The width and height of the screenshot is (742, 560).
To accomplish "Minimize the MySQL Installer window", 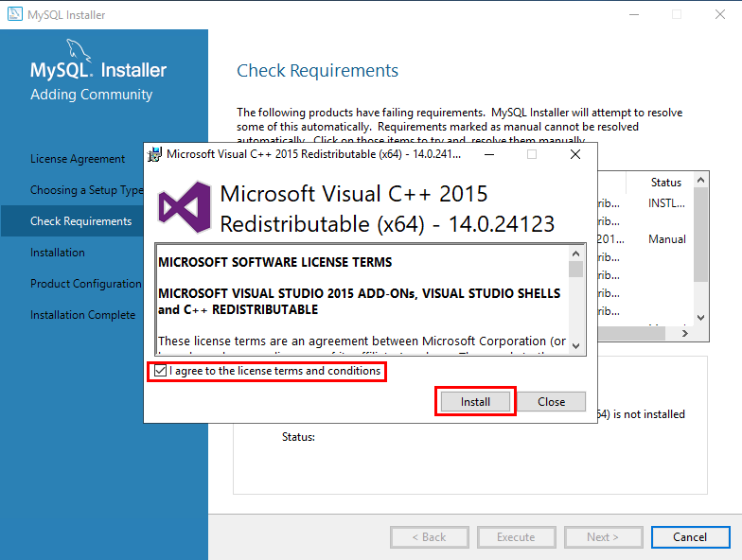I will (x=634, y=15).
